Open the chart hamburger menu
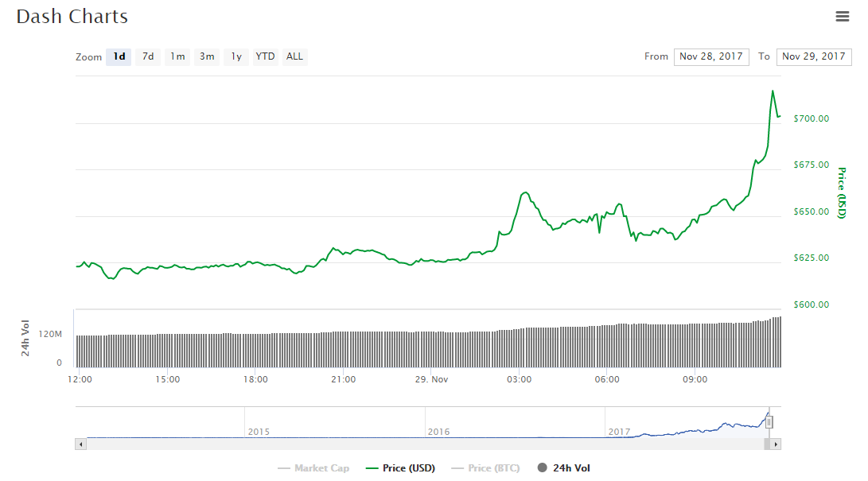The image size is (868, 481). click(842, 17)
